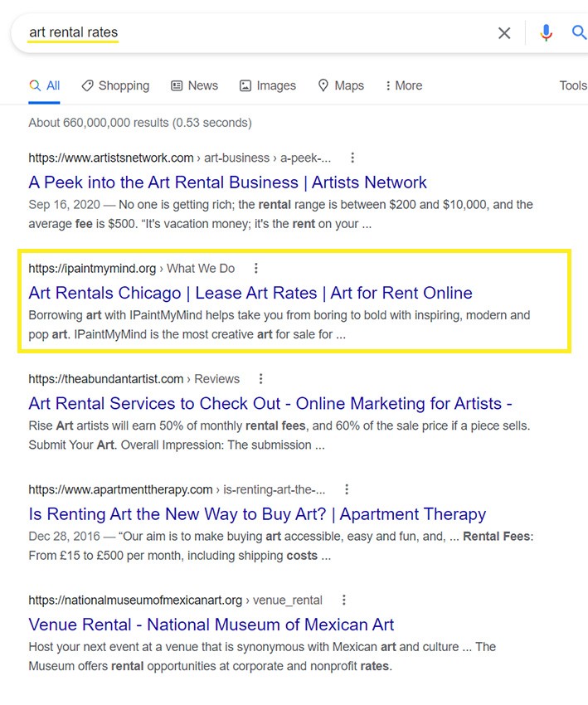588x705 pixels.
Task: Open three-dot menu beside apartmenttherapy.com result
Action: coord(347,489)
